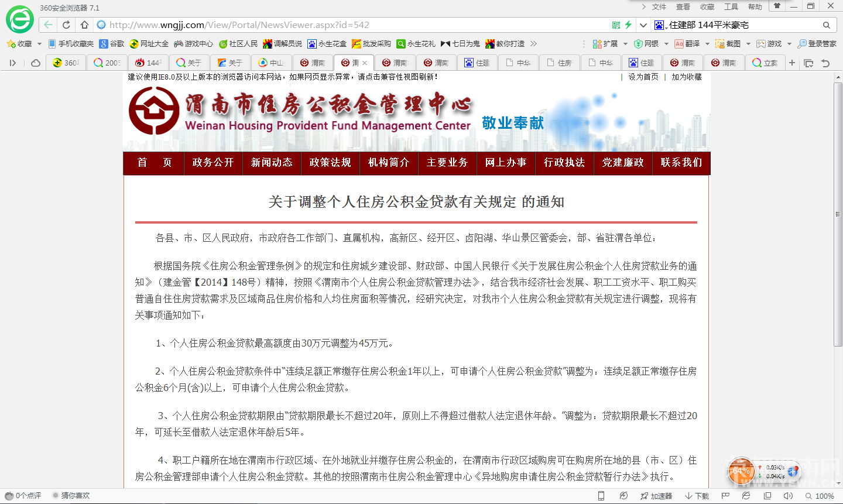Click the browser refresh button

click(66, 25)
